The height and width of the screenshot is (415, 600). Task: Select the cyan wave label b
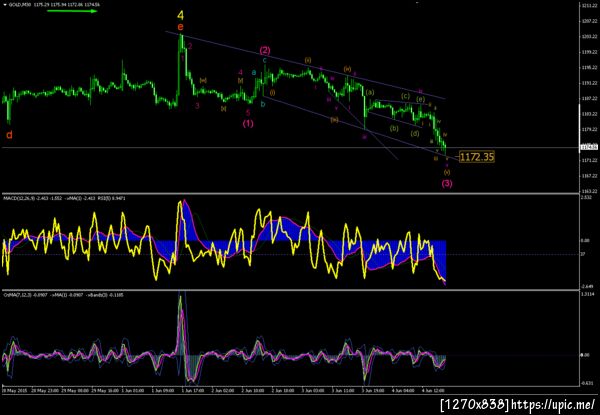click(263, 104)
